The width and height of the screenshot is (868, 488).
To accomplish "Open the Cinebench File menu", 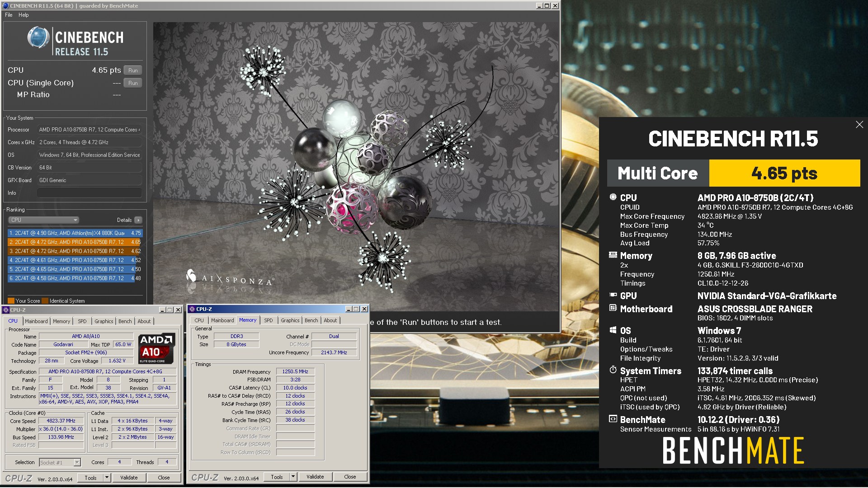I will (9, 15).
